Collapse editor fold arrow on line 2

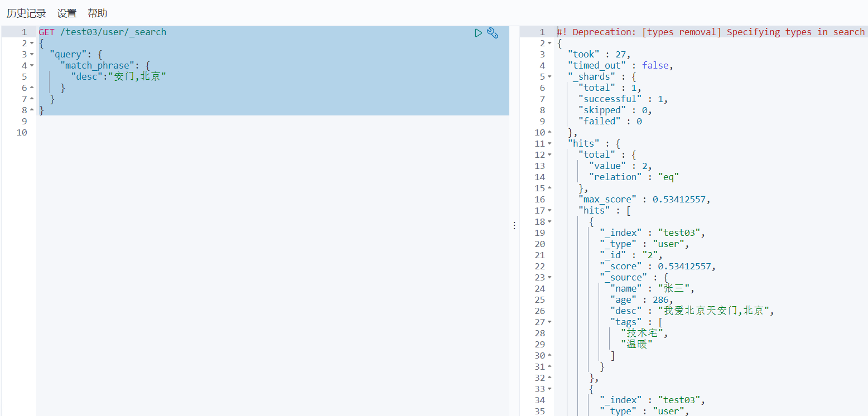coord(32,43)
